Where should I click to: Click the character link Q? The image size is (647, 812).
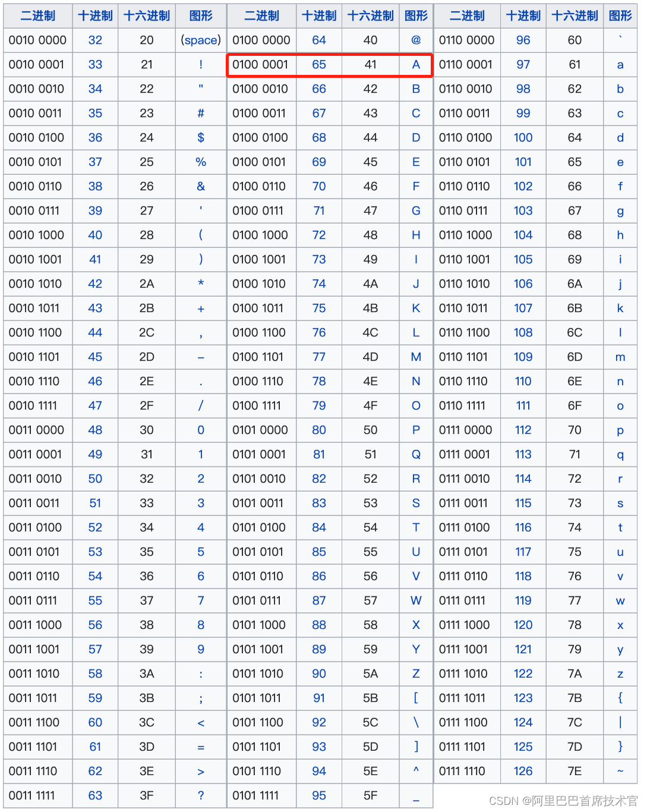coord(416,454)
